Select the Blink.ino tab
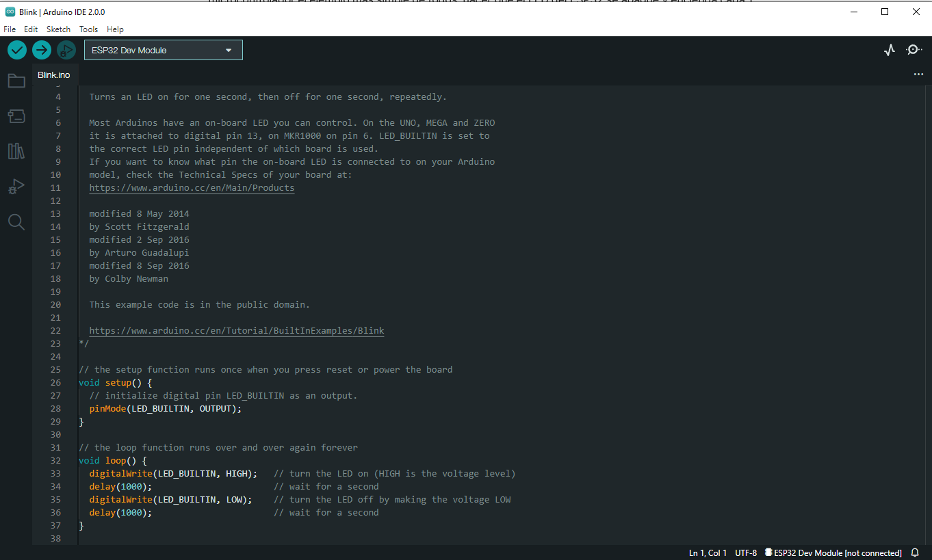Screen dimensions: 932x560 [x=54, y=75]
